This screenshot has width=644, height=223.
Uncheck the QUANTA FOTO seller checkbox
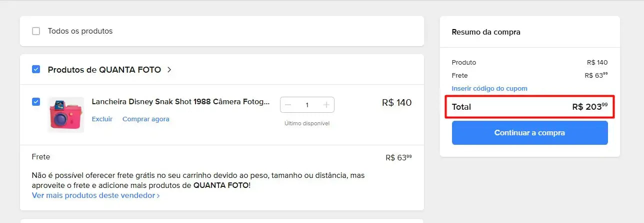(36, 70)
